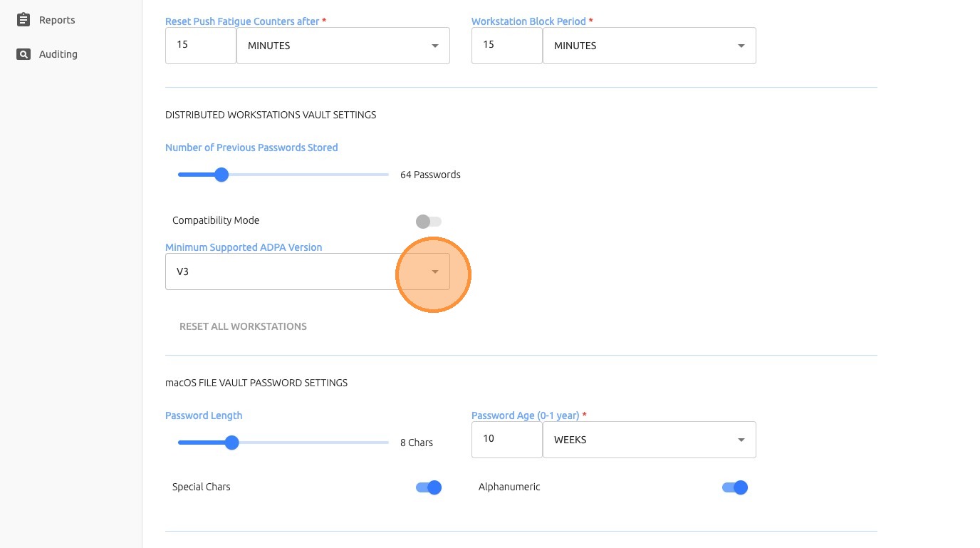The height and width of the screenshot is (548, 980).
Task: Toggle Compatibility Mode switch
Action: coord(429,222)
